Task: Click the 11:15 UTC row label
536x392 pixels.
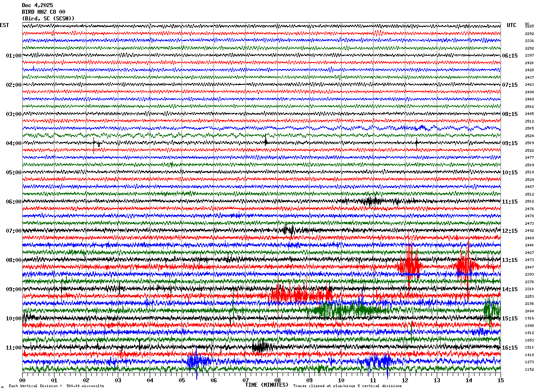Action: (510, 202)
